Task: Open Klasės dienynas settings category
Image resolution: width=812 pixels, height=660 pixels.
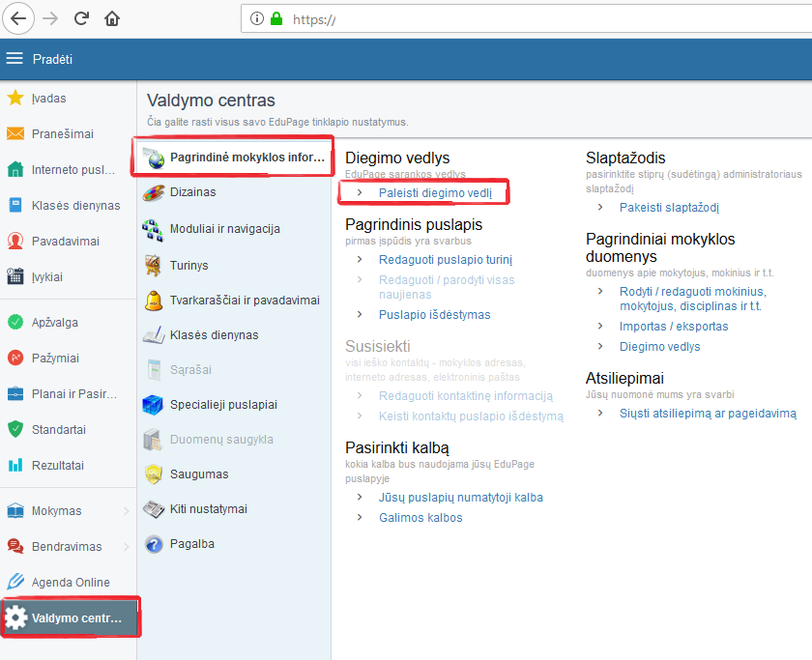Action: 234,335
